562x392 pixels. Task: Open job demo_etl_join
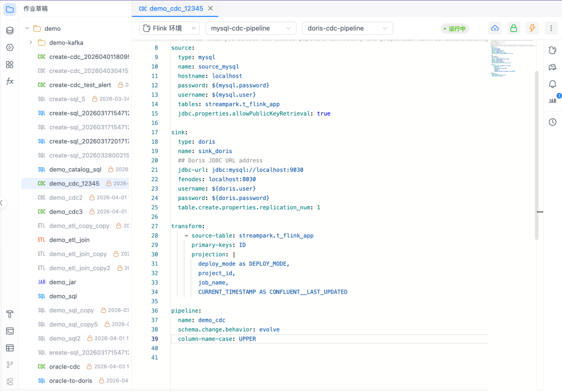coord(69,239)
